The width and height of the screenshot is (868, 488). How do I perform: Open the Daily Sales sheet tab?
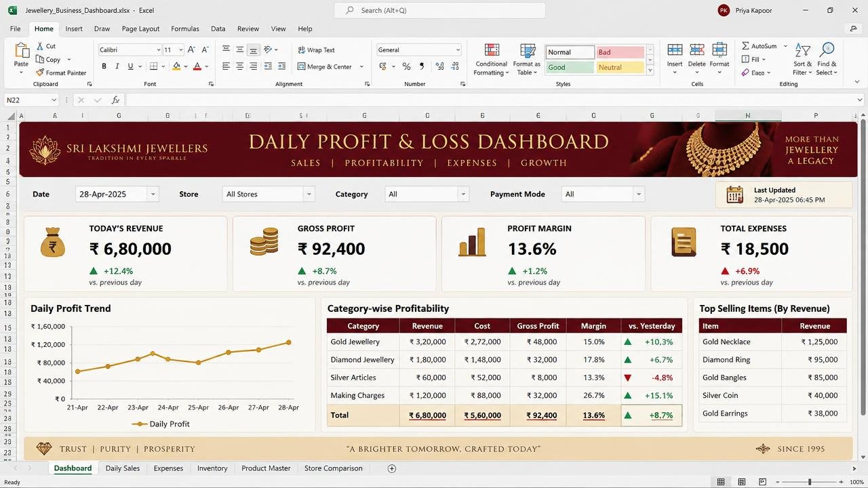point(123,468)
